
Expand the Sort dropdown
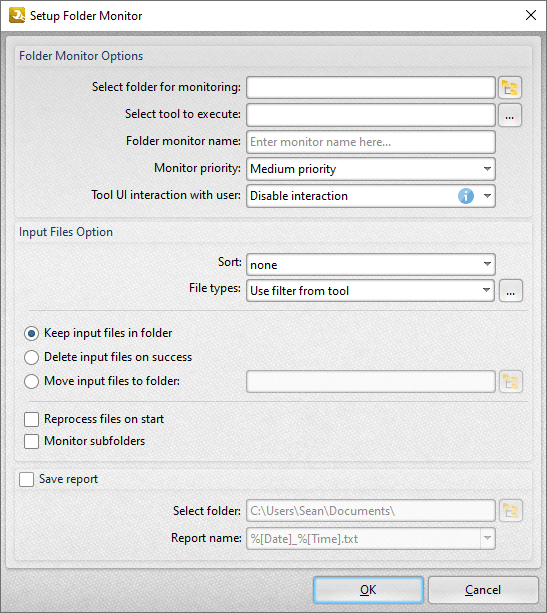(371, 265)
